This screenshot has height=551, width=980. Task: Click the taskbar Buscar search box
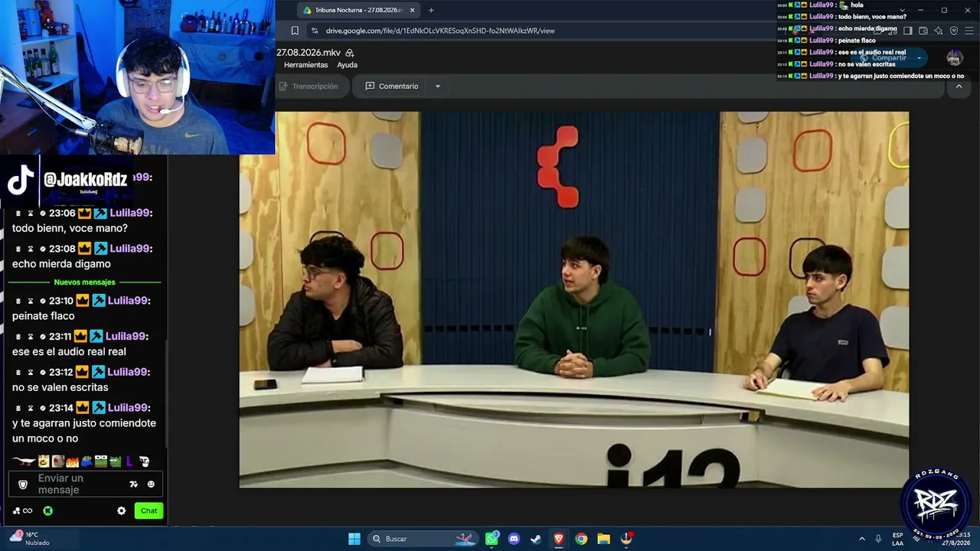coord(423,539)
